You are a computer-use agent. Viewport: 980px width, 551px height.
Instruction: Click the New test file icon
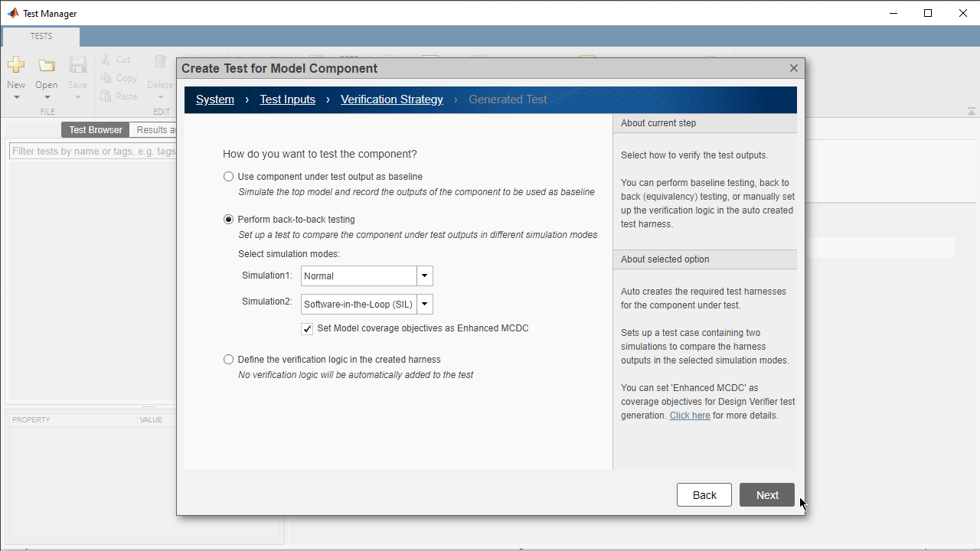click(16, 65)
